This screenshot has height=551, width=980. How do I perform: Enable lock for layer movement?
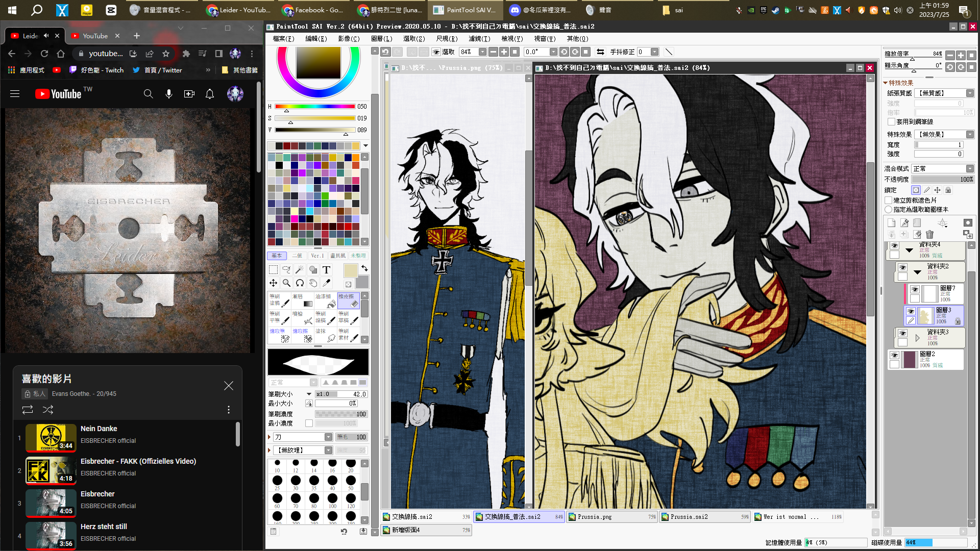tap(937, 190)
